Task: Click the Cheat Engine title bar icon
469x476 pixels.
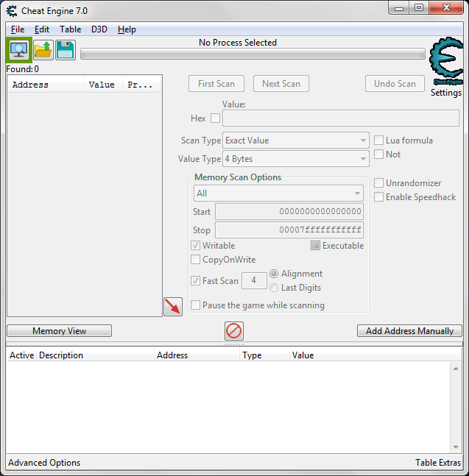Action: [x=12, y=11]
